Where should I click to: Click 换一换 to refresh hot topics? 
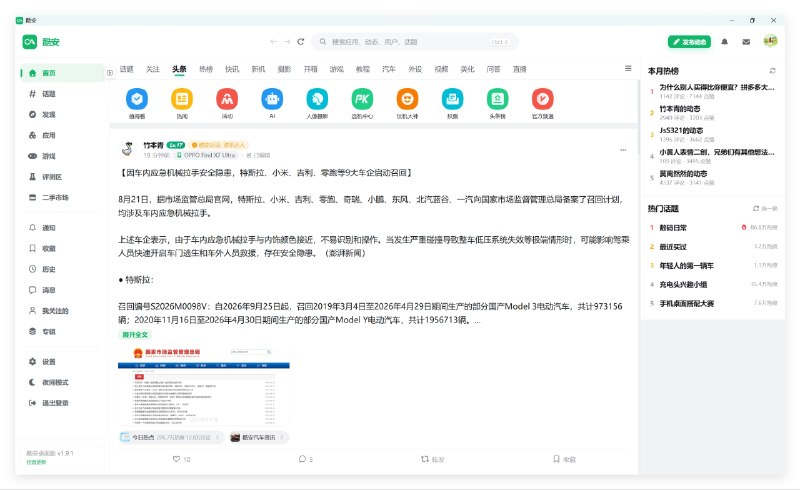tap(765, 209)
